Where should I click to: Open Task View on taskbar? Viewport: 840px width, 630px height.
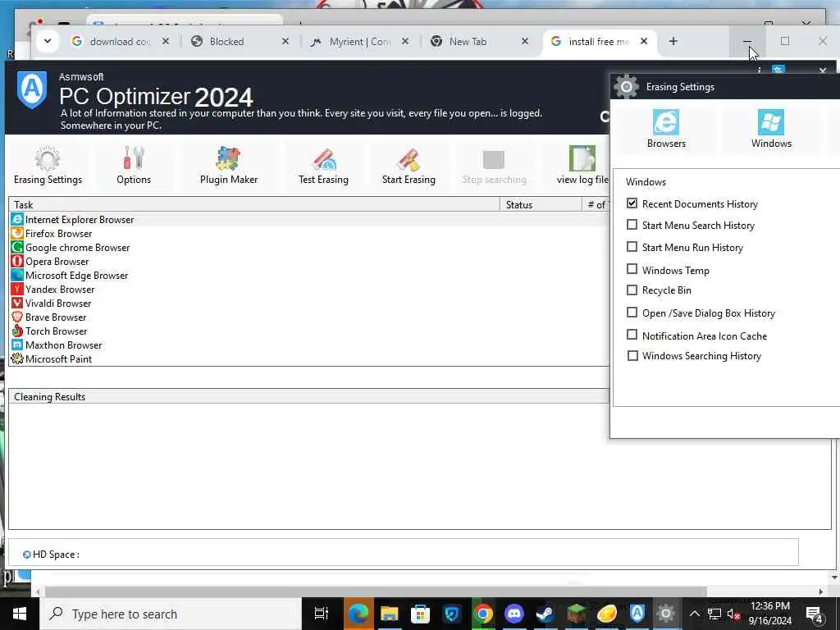click(x=322, y=614)
